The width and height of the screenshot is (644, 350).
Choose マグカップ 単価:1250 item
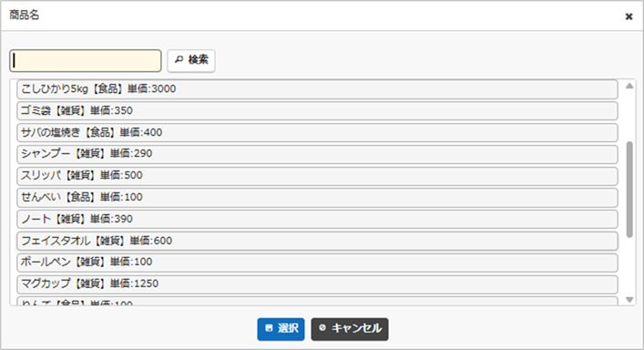pos(318,283)
